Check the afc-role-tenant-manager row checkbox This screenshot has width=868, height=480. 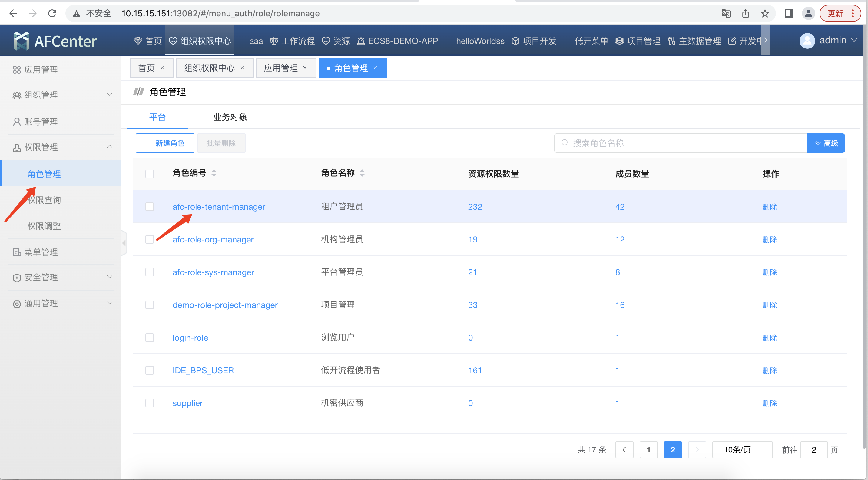[x=150, y=207]
